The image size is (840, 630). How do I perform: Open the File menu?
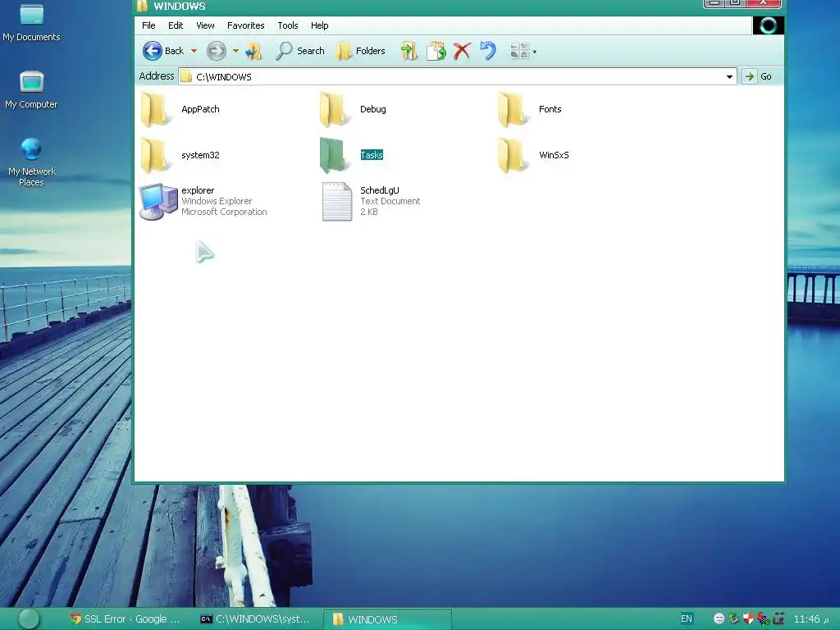(x=148, y=25)
